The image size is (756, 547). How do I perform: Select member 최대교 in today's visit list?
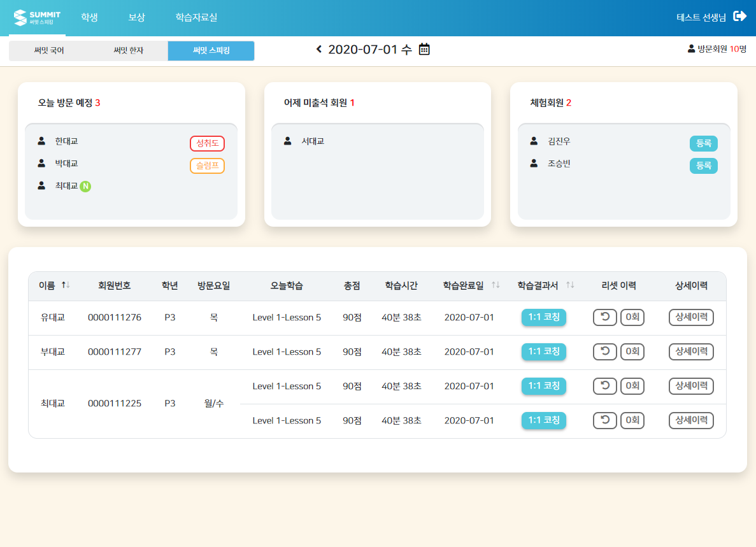tap(66, 185)
